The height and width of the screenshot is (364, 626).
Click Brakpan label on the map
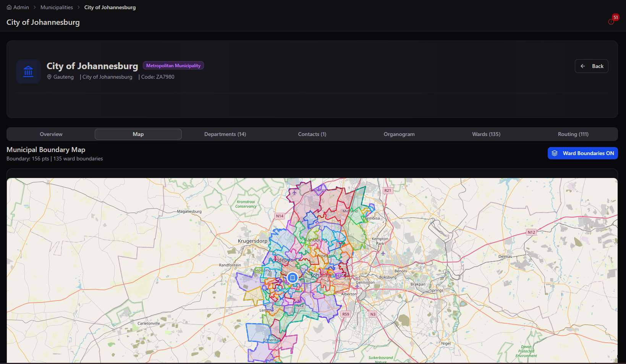click(x=418, y=284)
